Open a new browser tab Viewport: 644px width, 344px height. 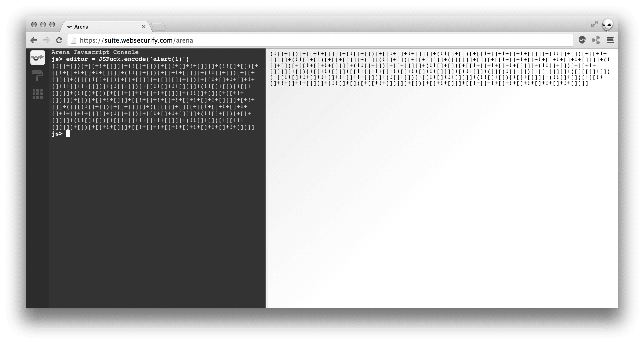pyautogui.click(x=158, y=27)
